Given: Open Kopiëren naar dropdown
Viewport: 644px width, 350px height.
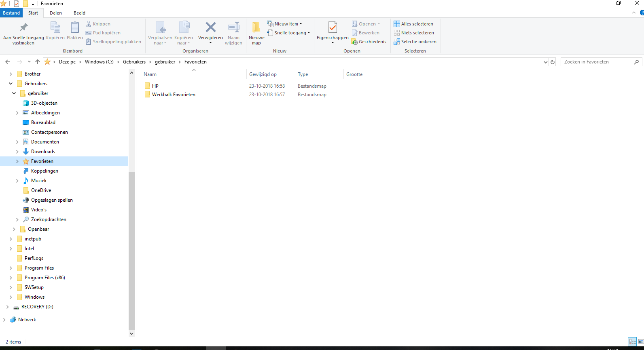Looking at the screenshot, I should tap(184, 33).
